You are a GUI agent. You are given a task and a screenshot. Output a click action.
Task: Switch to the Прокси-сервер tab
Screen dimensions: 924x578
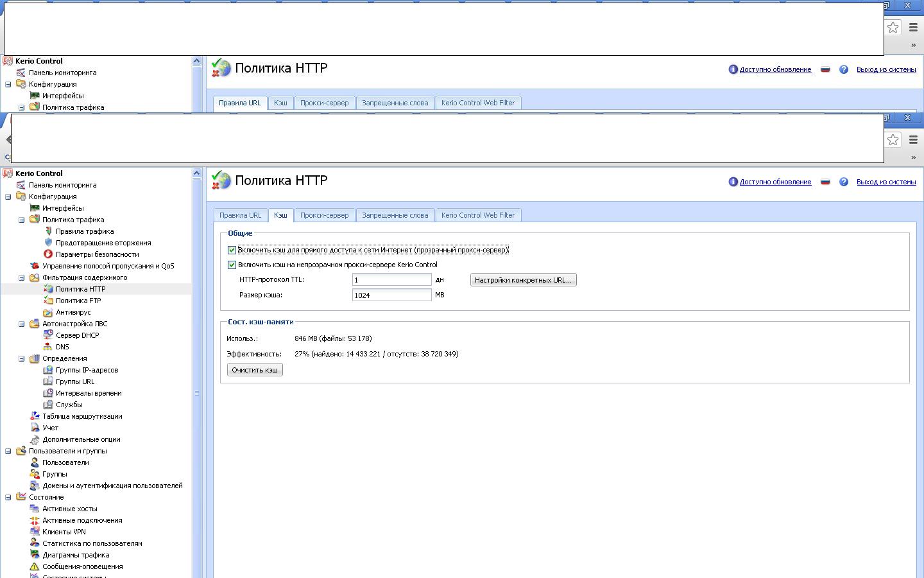point(324,215)
